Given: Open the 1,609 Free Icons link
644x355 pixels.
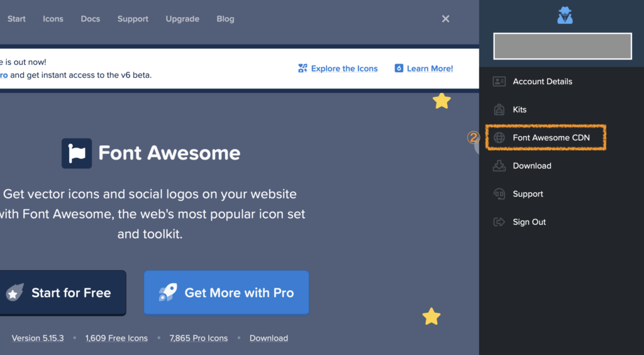Looking at the screenshot, I should click(x=116, y=338).
